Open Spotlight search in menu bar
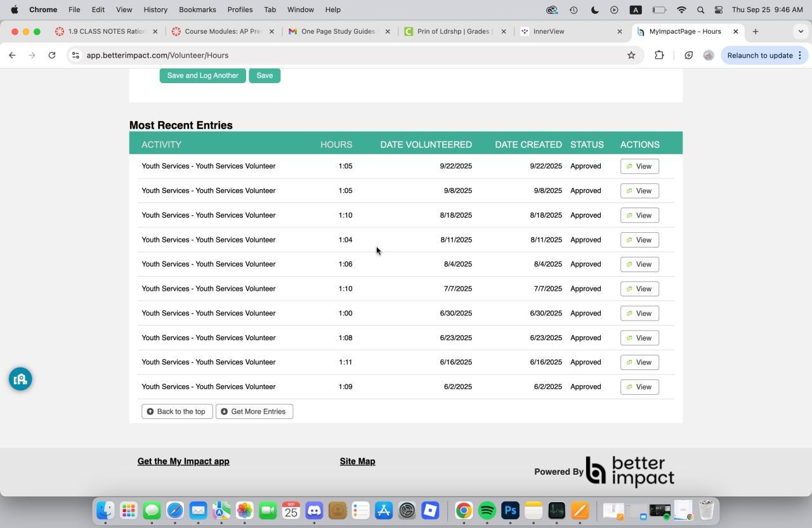 tap(700, 10)
